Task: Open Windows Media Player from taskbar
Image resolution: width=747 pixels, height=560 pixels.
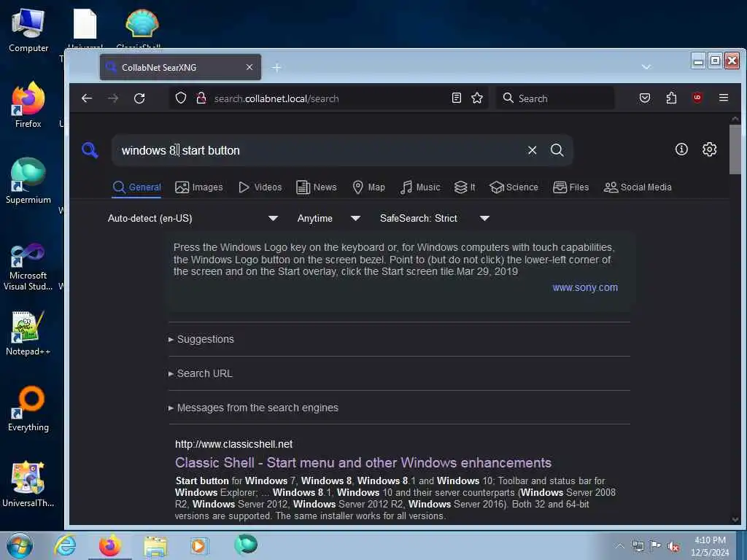Action: (199, 545)
